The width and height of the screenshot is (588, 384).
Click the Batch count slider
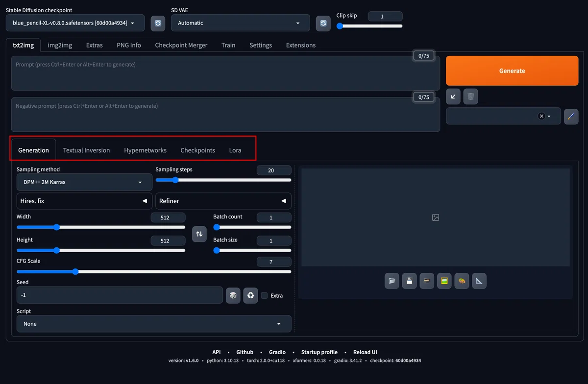click(x=252, y=227)
